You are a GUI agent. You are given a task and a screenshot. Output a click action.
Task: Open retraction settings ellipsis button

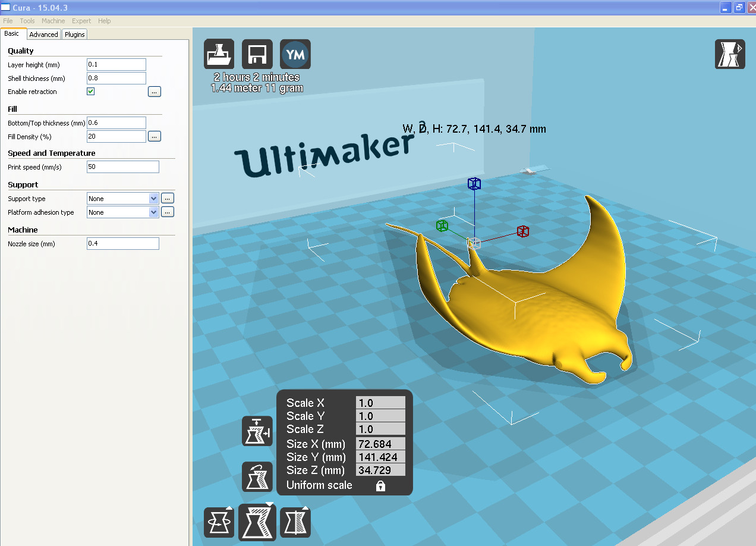[x=155, y=92]
